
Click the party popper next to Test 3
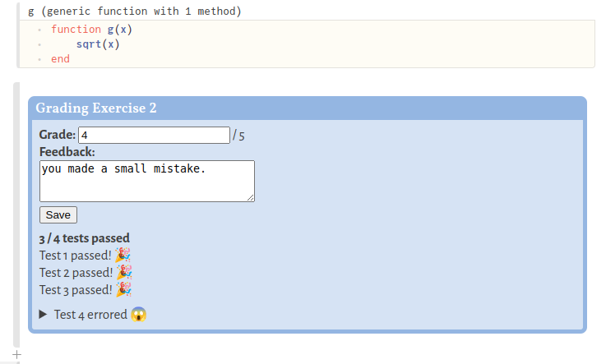[123, 290]
